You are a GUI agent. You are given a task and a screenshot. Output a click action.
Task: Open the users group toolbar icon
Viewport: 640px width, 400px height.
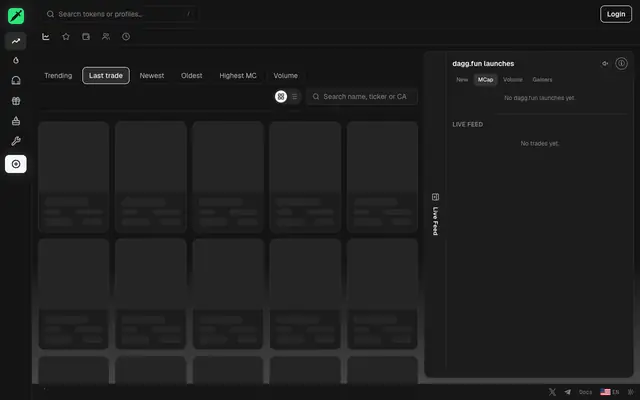106,37
